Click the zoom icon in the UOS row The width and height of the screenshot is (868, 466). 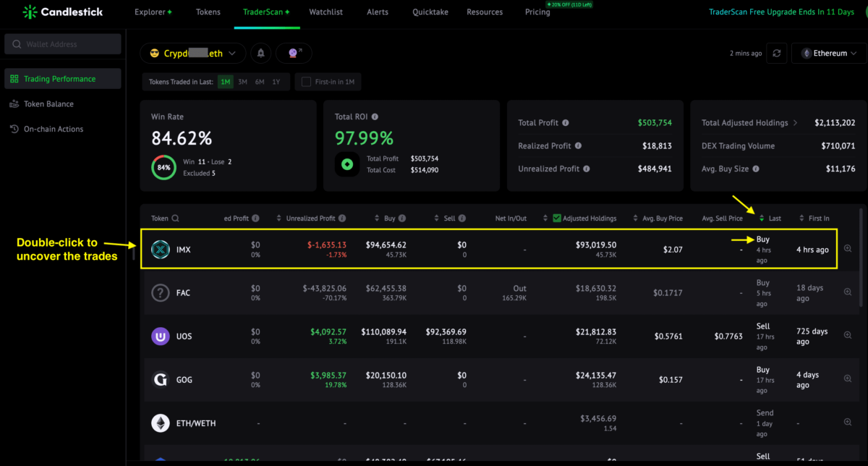pyautogui.click(x=848, y=335)
